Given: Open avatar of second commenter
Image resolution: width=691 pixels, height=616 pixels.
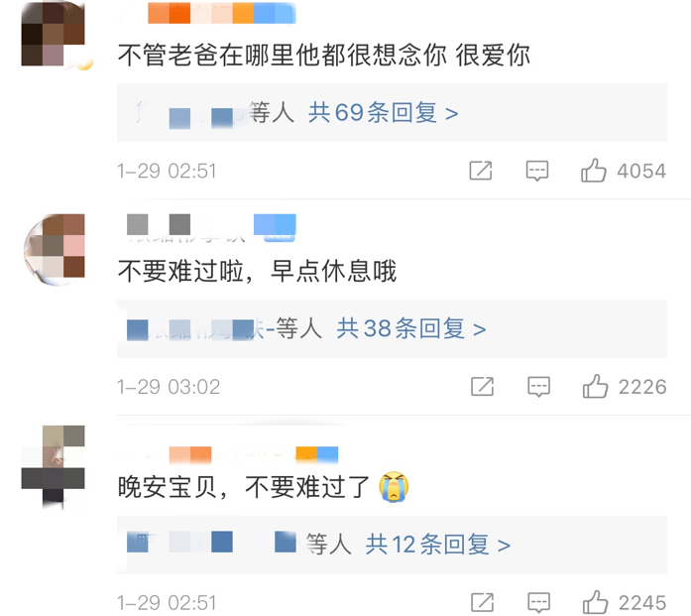Looking at the screenshot, I should (55, 250).
